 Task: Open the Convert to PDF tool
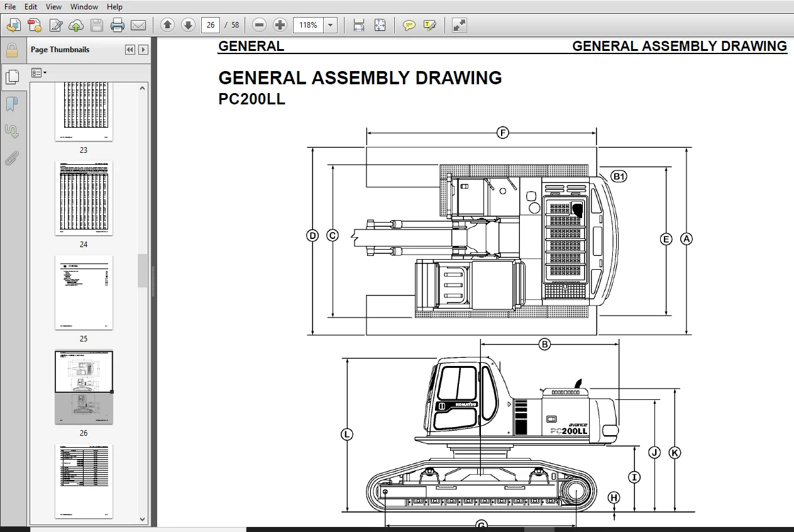pos(35,25)
